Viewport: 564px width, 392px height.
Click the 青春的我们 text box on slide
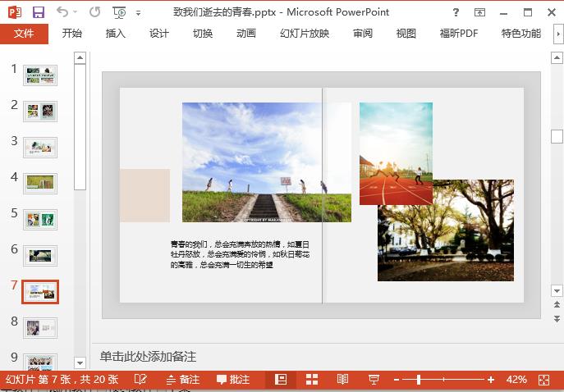(240, 254)
